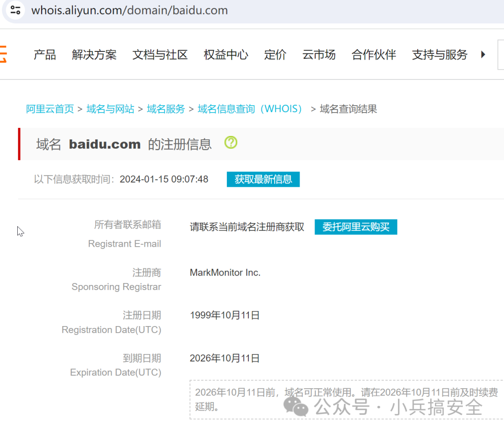This screenshot has height=434, width=504.
Task: Go to 域名与网站 breadcrumb link
Action: tap(110, 109)
